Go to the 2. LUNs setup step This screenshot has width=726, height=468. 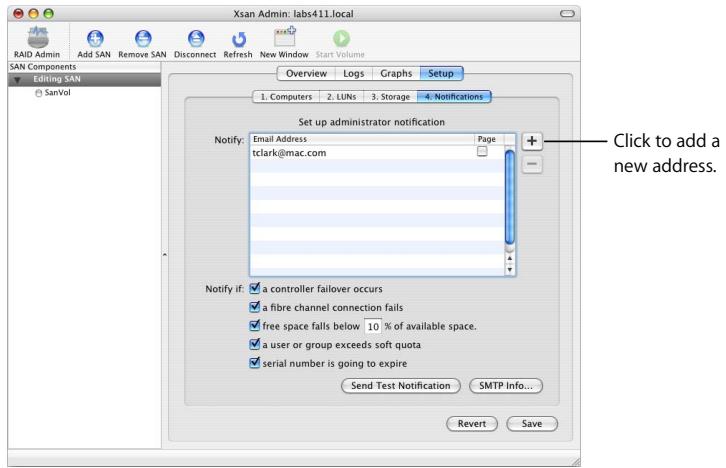pyautogui.click(x=342, y=97)
